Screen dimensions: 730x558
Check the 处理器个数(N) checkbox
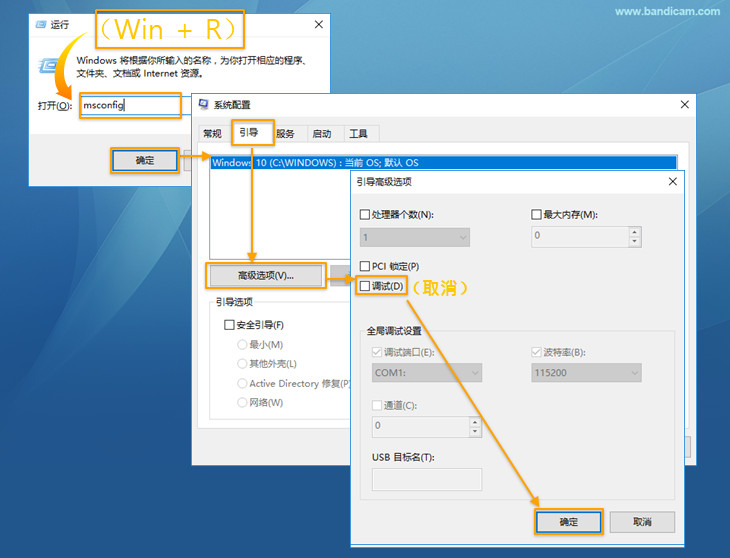365,215
